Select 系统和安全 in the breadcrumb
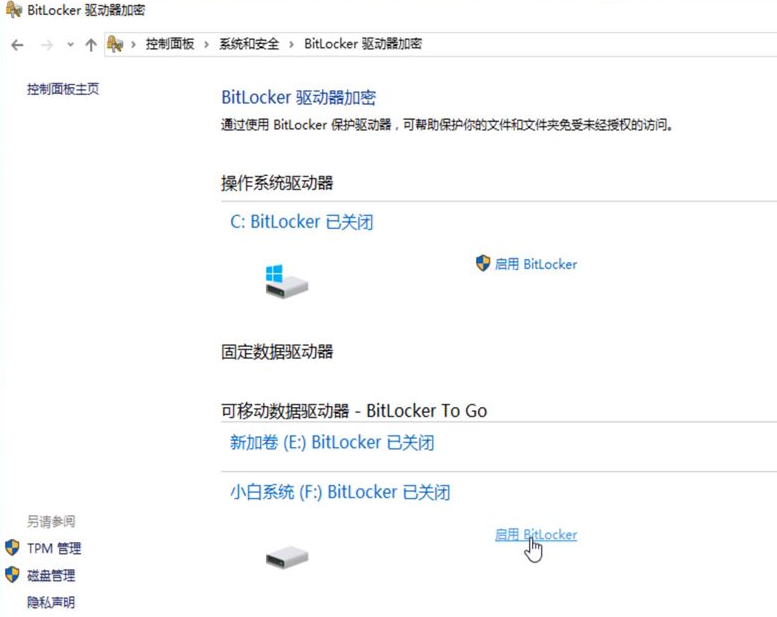 pyautogui.click(x=249, y=44)
